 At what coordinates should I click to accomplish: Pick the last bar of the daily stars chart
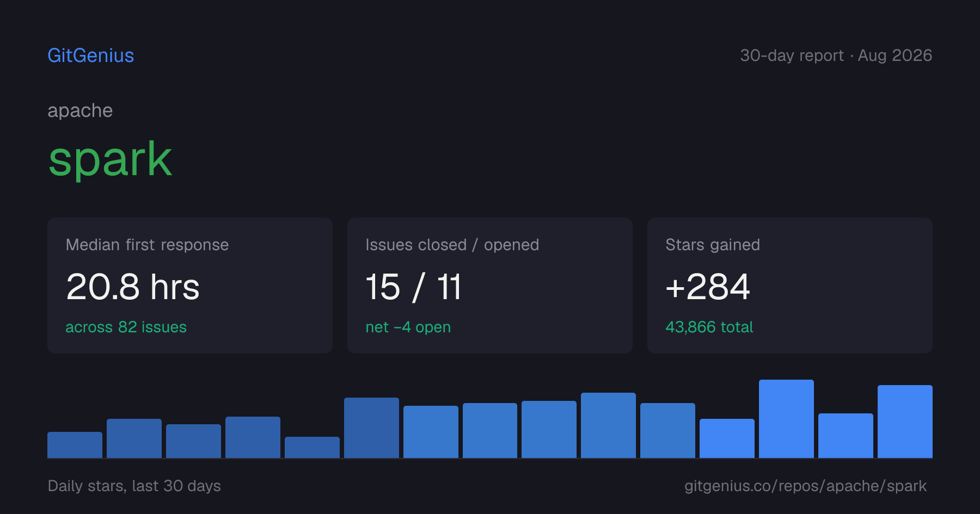(905, 422)
